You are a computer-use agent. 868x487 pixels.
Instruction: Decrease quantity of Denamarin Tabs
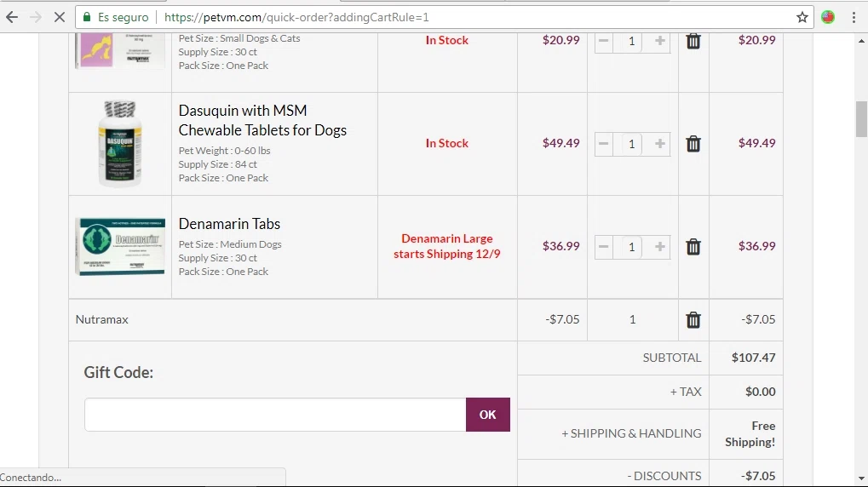tap(604, 247)
